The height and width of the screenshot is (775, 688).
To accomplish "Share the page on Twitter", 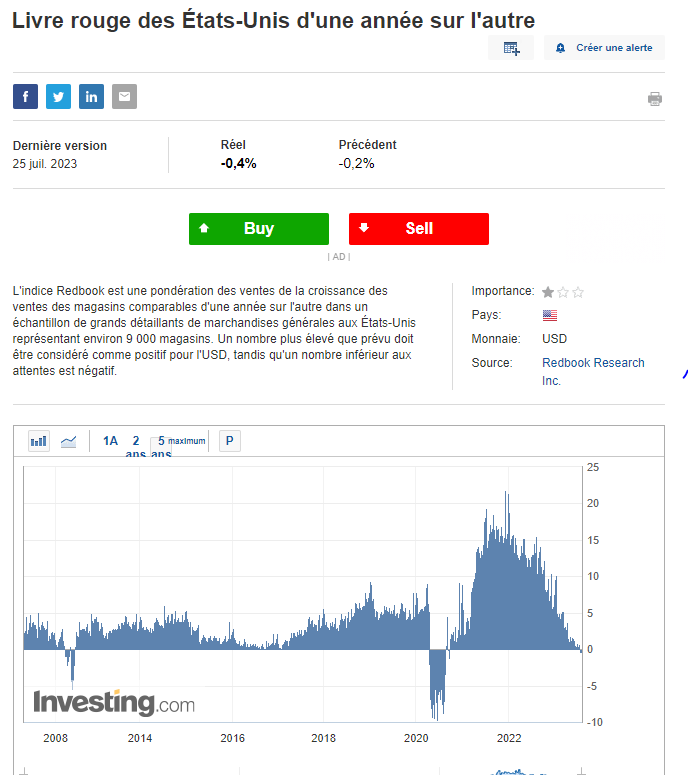I will click(58, 97).
